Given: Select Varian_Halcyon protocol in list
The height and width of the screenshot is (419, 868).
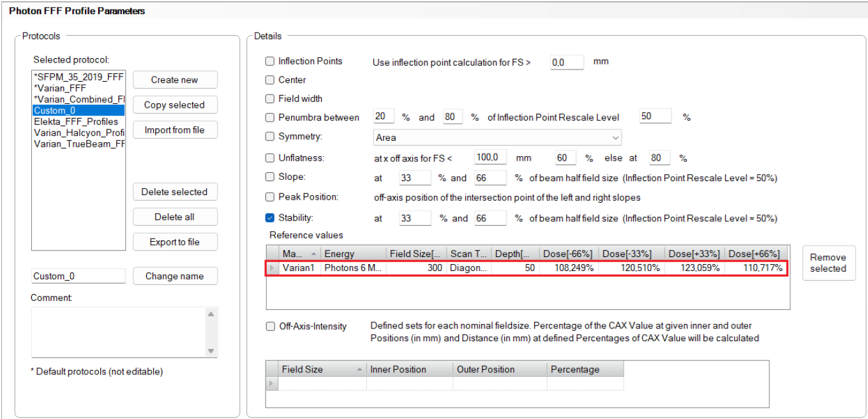Looking at the screenshot, I should (78, 133).
